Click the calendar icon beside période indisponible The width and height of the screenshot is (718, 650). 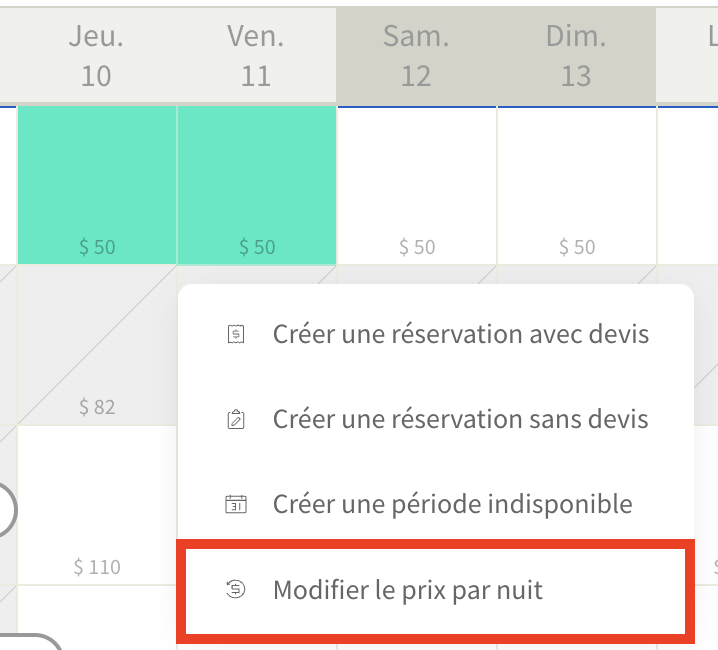236,504
